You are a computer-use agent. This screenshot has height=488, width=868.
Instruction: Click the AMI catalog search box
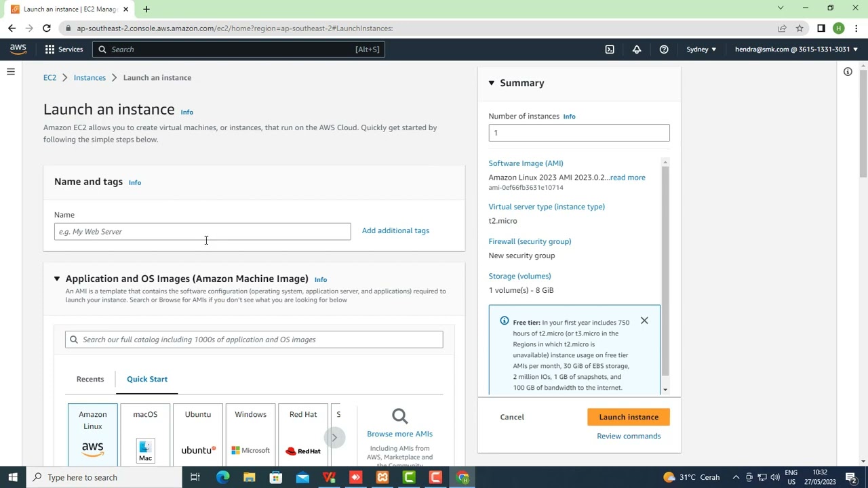click(254, 340)
